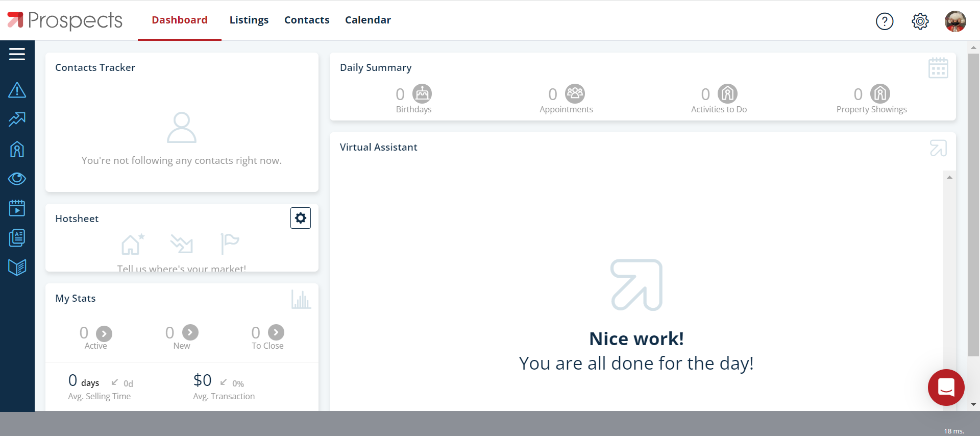Screen dimensions: 980x436
Task: Click the news document sidebar icon
Action: 17,238
